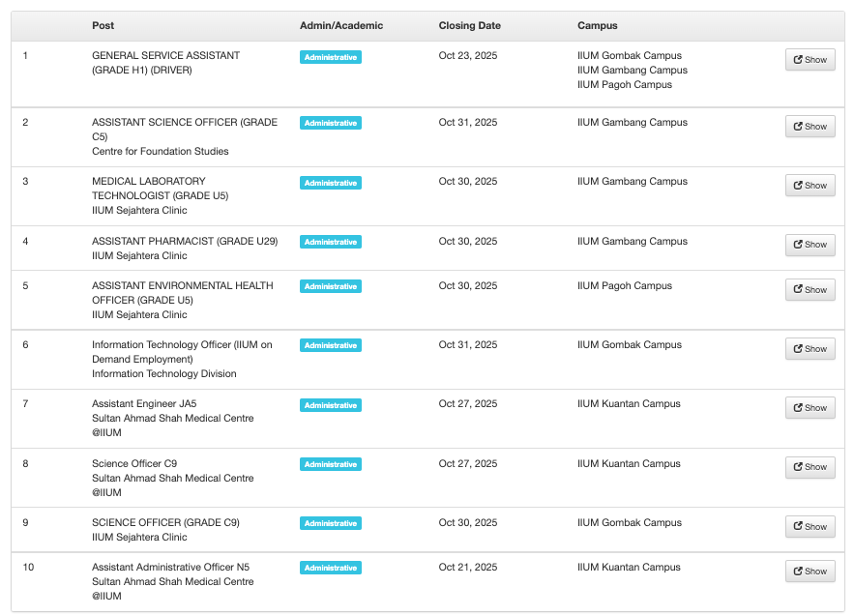Click Administrative label in Assistant Engineer JA5 row
The image size is (854, 616).
point(330,405)
